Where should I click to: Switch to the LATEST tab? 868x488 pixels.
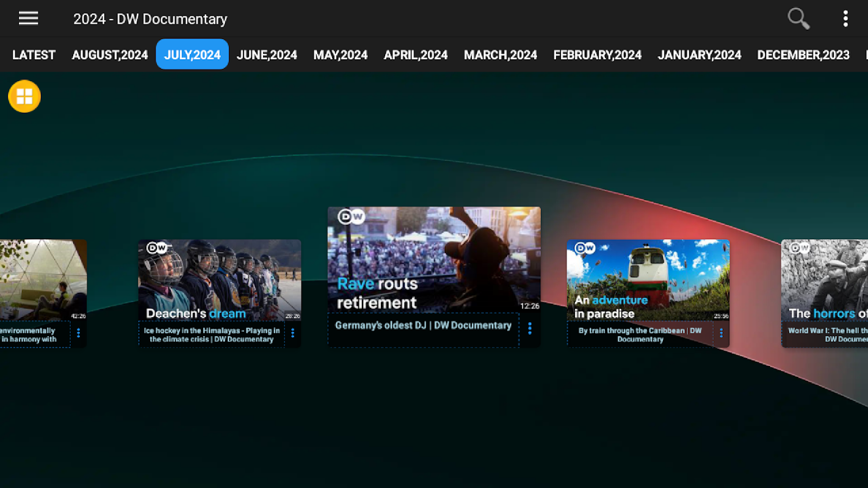click(x=34, y=55)
